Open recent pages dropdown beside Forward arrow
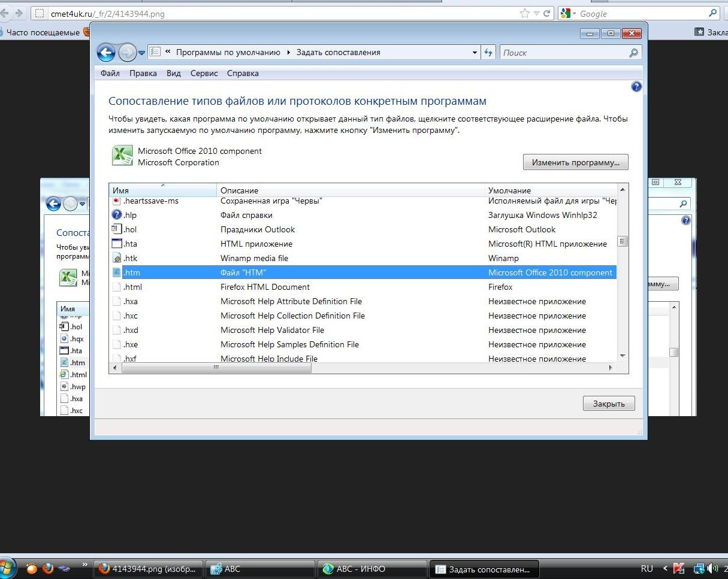This screenshot has width=728, height=579. click(x=142, y=53)
